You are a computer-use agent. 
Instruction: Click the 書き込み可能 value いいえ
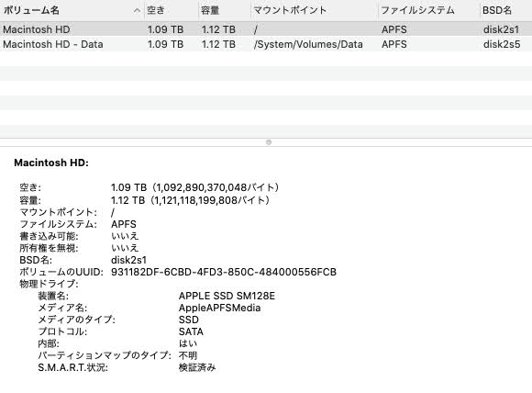tap(125, 236)
